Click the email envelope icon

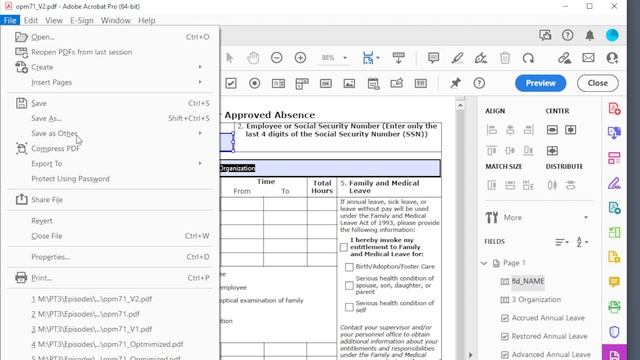pos(588,58)
